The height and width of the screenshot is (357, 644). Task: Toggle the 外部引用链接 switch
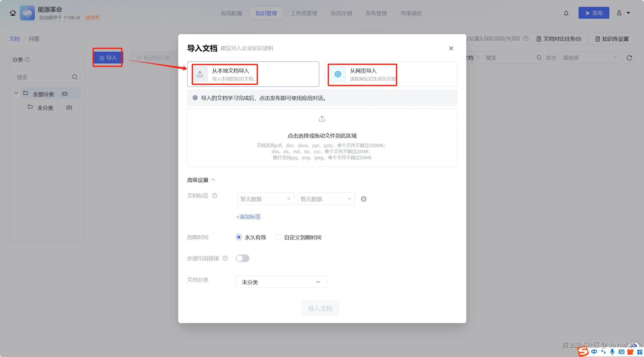(x=242, y=258)
